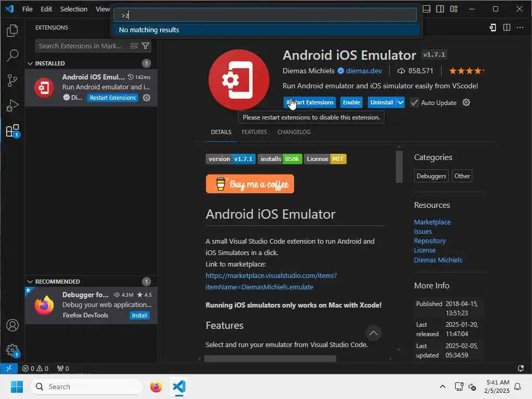Viewport: 532px width, 399px height.
Task: Open the Uninstall dropdown arrow
Action: pos(401,102)
